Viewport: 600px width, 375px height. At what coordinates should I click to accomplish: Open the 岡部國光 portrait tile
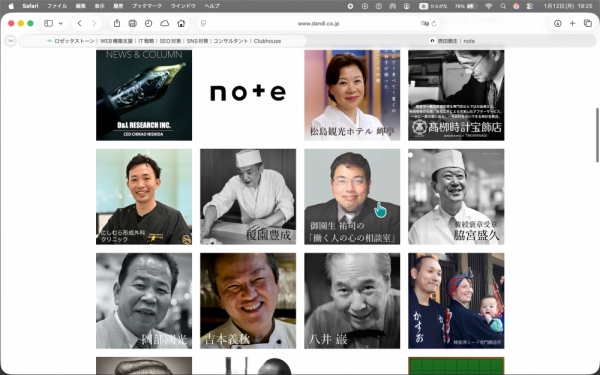click(x=144, y=301)
